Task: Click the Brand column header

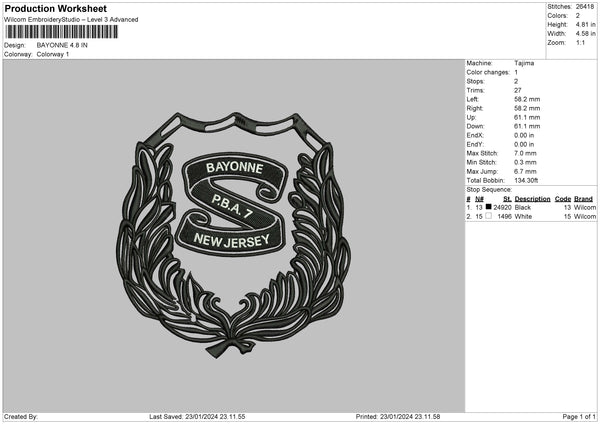Action: point(583,199)
